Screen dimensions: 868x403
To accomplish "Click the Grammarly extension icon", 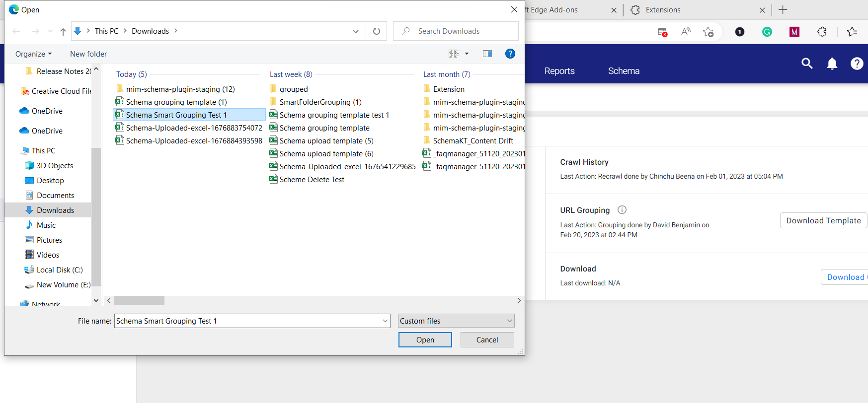I will click(x=767, y=32).
